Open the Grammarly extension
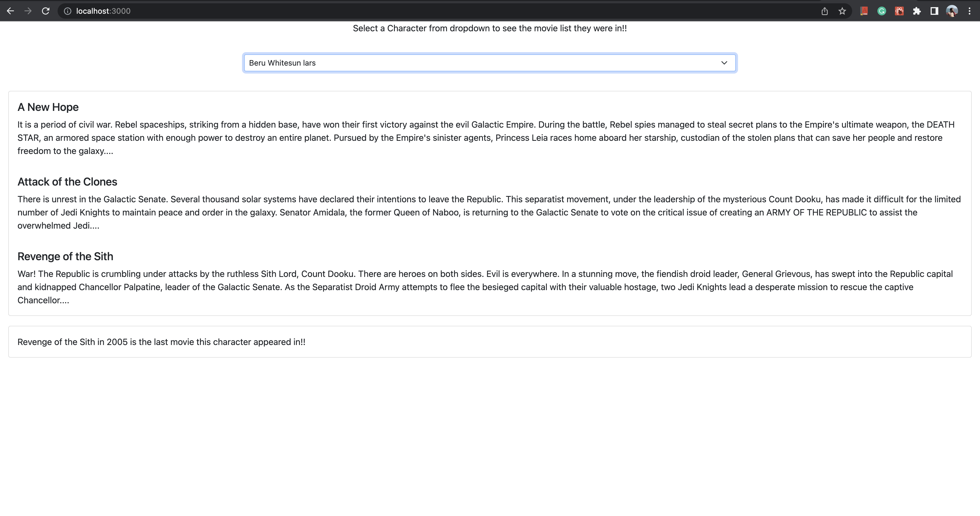The width and height of the screenshot is (980, 516). pos(882,11)
